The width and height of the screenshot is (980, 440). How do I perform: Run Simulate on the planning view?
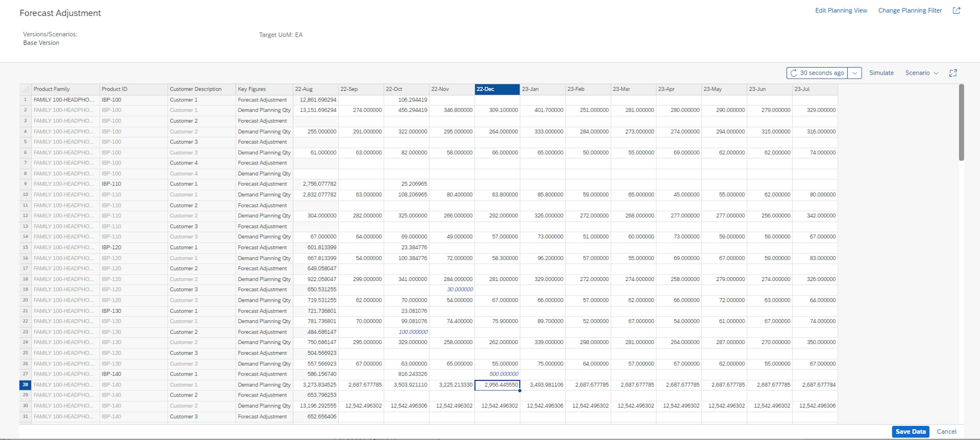pos(882,73)
